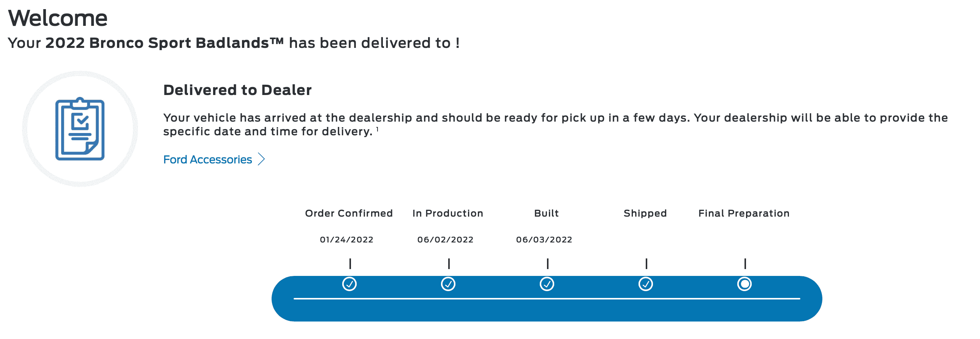Expand details under Final Preparation stage
Viewport: 980px width, 339px height.
(x=744, y=284)
